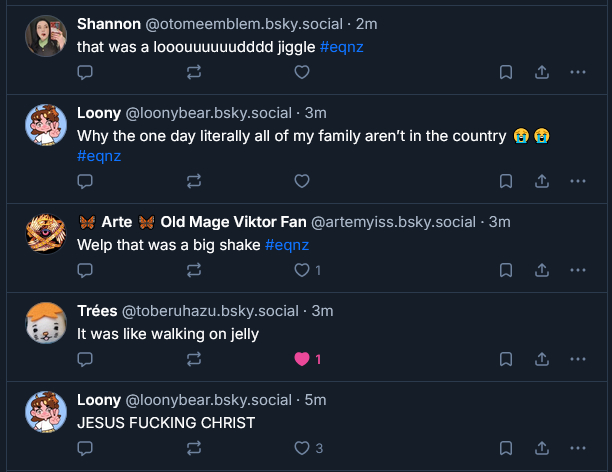
Task: Reply to Loony's JESUS post
Action: (x=85, y=448)
